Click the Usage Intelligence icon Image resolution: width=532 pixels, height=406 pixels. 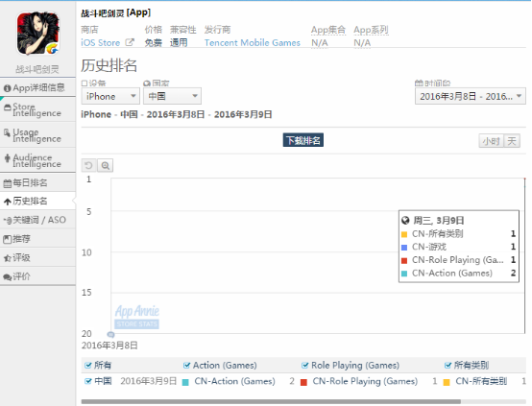[7, 132]
